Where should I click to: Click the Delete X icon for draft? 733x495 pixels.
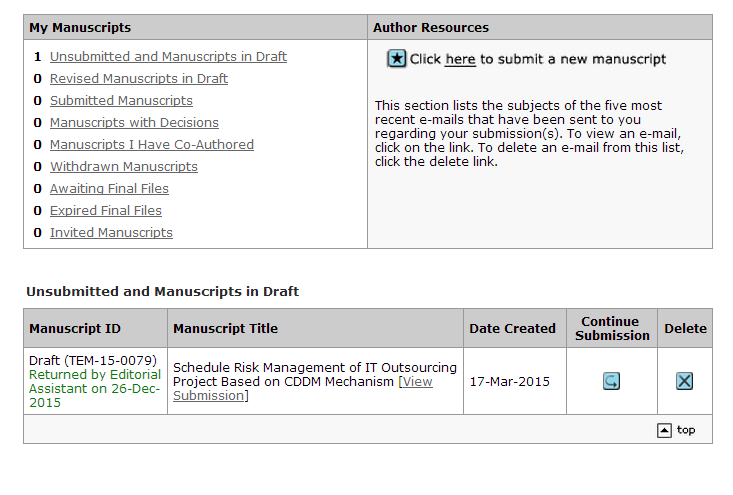pos(684,381)
